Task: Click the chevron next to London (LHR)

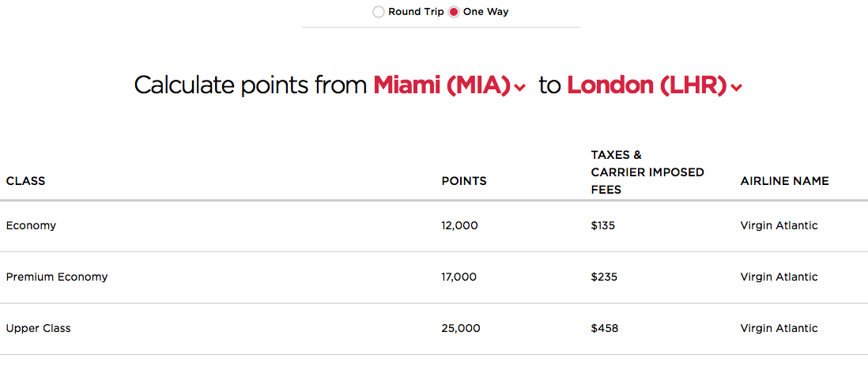Action: coord(736,88)
